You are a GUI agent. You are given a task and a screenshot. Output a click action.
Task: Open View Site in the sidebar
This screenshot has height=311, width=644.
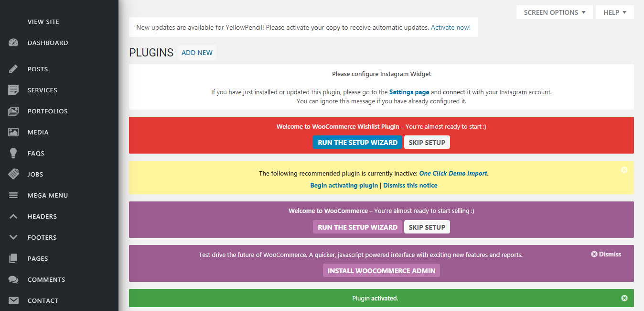(x=43, y=22)
